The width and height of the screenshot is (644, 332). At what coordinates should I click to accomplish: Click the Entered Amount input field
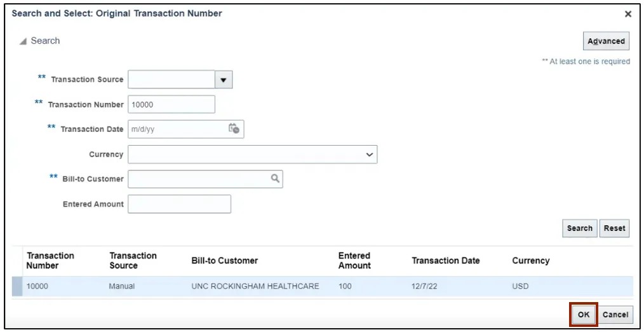179,204
